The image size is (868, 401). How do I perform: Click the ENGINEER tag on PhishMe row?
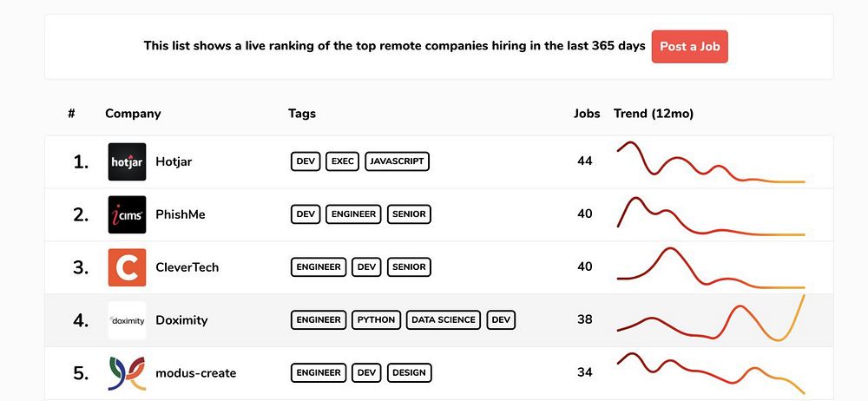pos(353,214)
